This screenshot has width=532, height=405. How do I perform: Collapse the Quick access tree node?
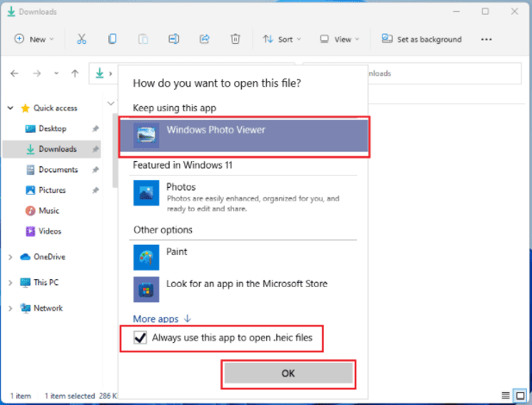[10, 108]
